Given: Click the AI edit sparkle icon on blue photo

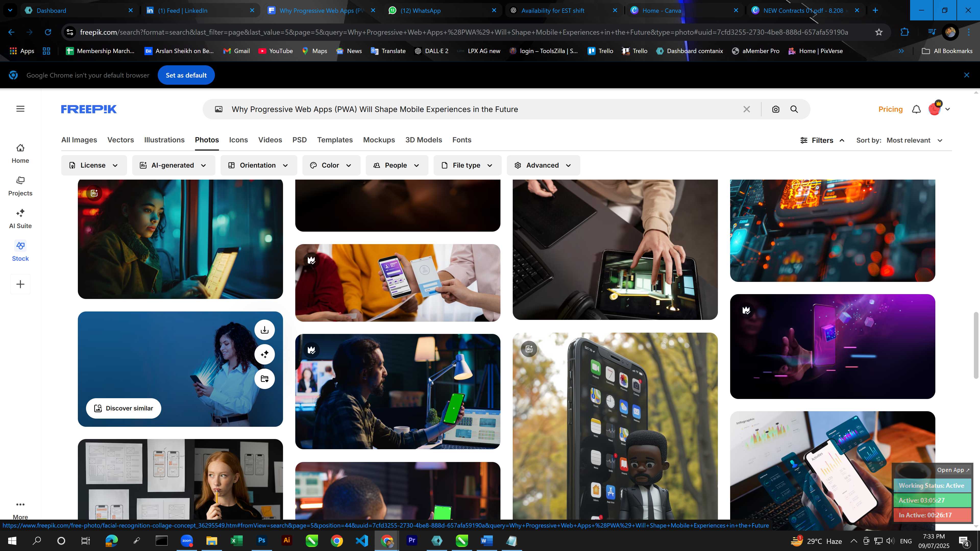Looking at the screenshot, I should pos(264,354).
